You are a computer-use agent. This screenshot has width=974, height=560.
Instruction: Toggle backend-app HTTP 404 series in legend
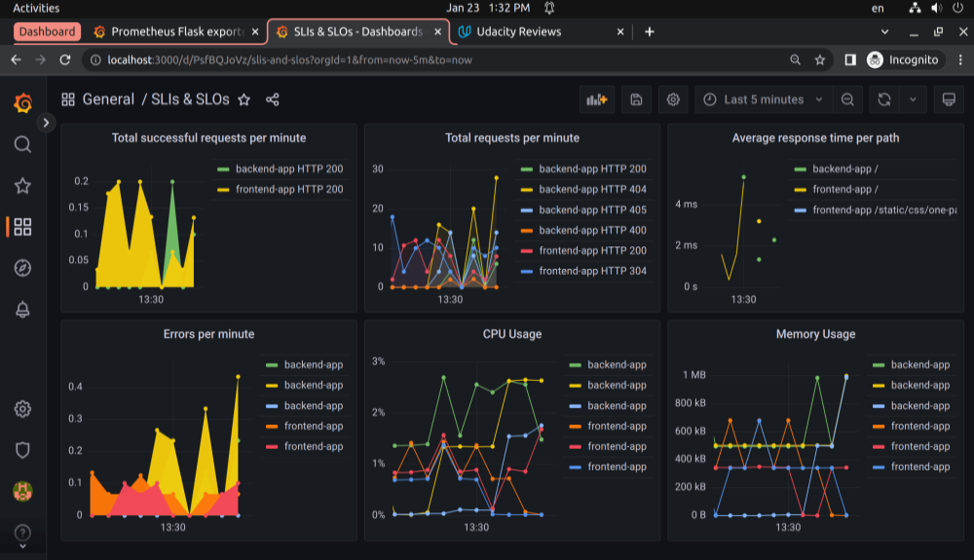point(592,190)
